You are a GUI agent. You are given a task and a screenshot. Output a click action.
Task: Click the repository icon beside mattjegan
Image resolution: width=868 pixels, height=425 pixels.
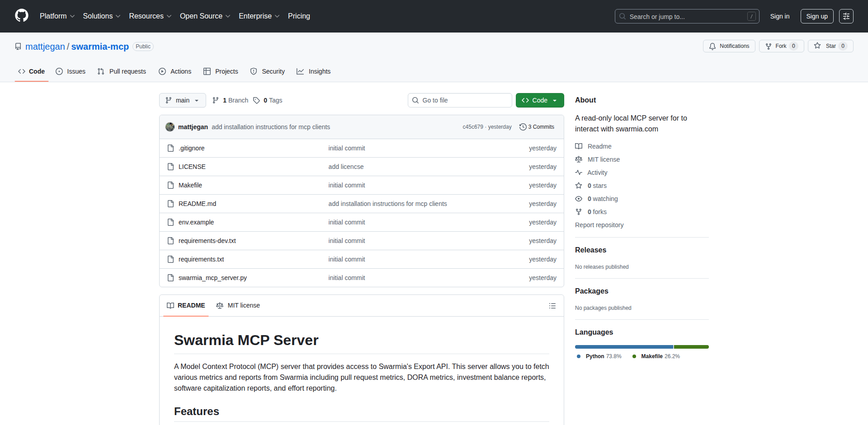pos(18,47)
